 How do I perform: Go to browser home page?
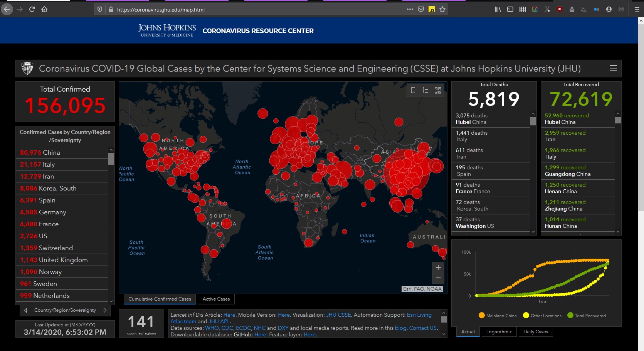[x=44, y=9]
